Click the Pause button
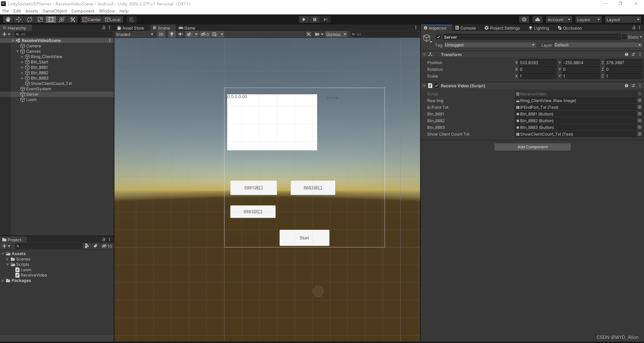The width and height of the screenshot is (644, 343). pos(314,19)
